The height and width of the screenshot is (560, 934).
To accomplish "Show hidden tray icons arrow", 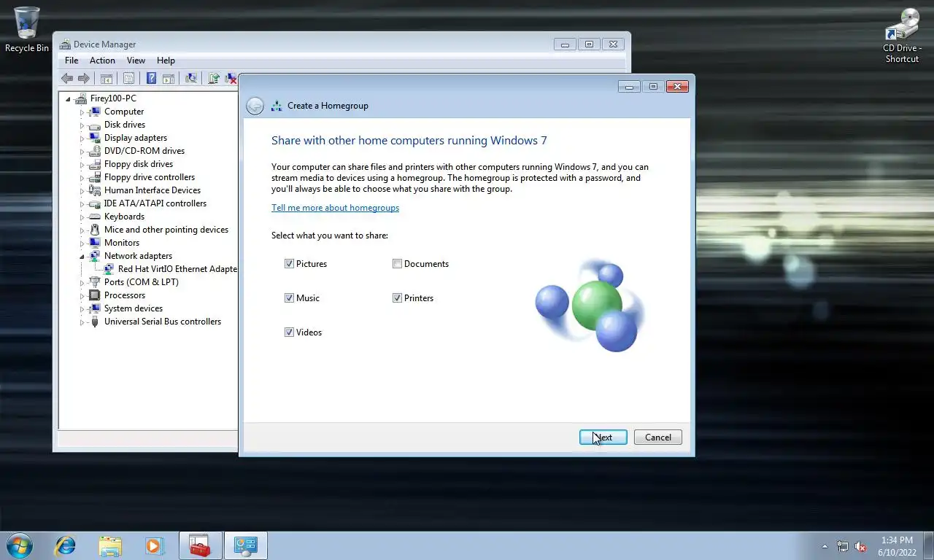I will [x=825, y=546].
